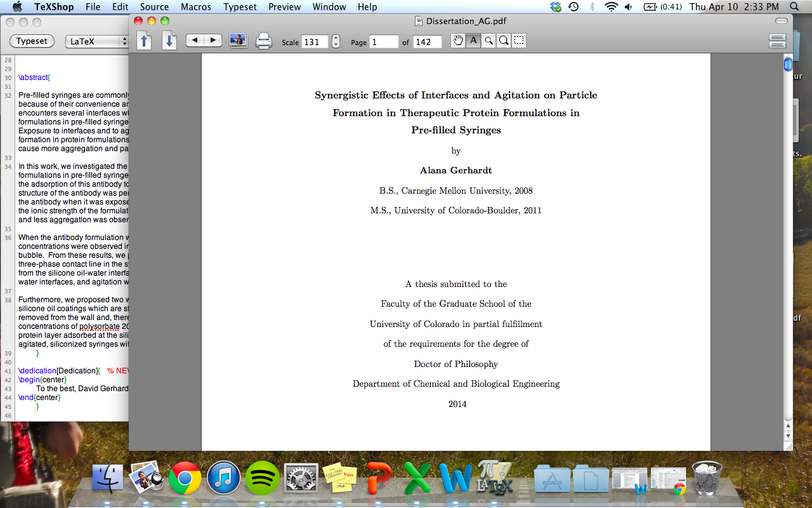Open the Documents folder stack in Dock
The width and height of the screenshot is (812, 508).
coord(591,478)
